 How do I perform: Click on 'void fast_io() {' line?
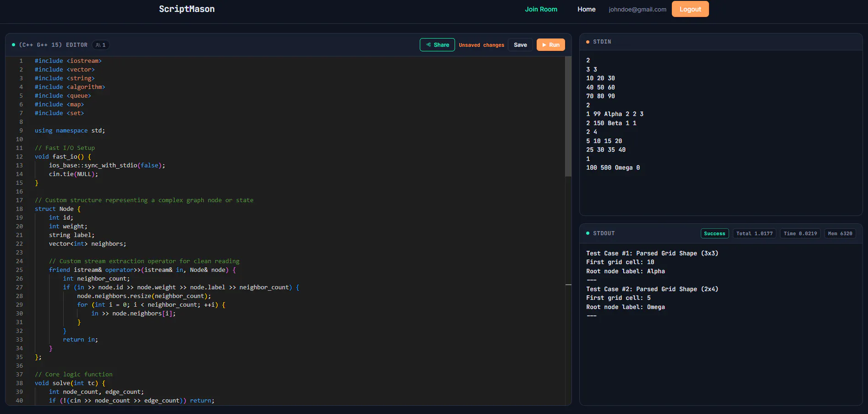click(63, 157)
